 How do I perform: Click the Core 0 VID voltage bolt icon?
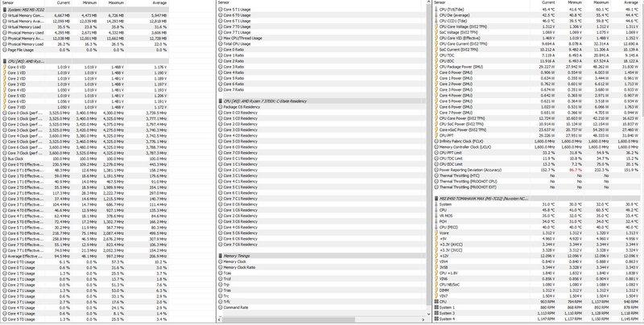click(5, 67)
